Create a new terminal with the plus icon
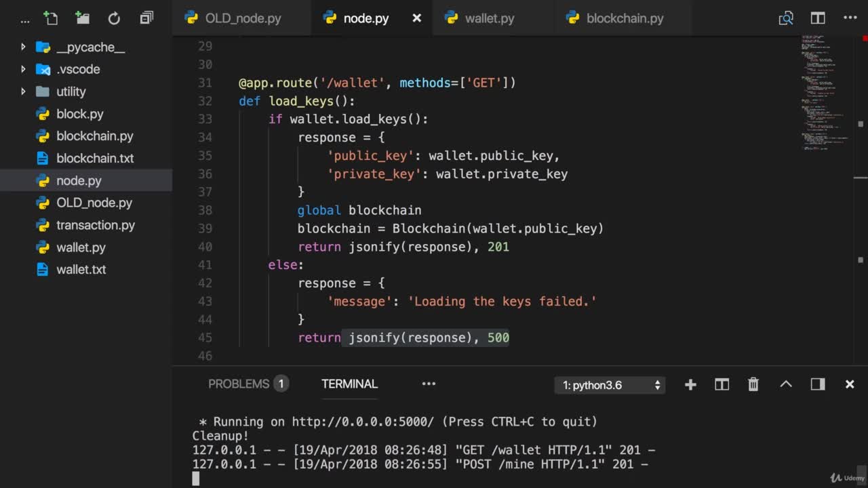This screenshot has width=868, height=488. (690, 384)
